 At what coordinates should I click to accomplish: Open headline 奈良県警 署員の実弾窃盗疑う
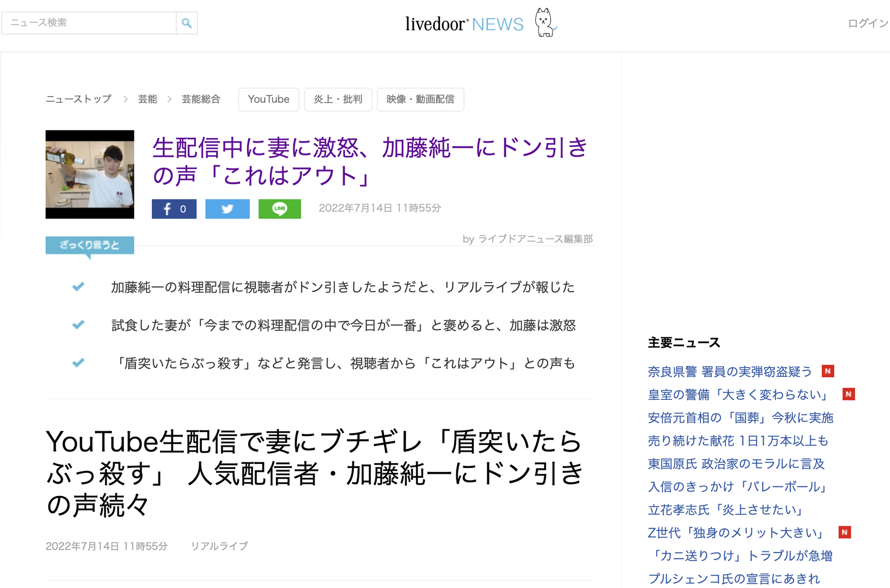pyautogui.click(x=730, y=371)
